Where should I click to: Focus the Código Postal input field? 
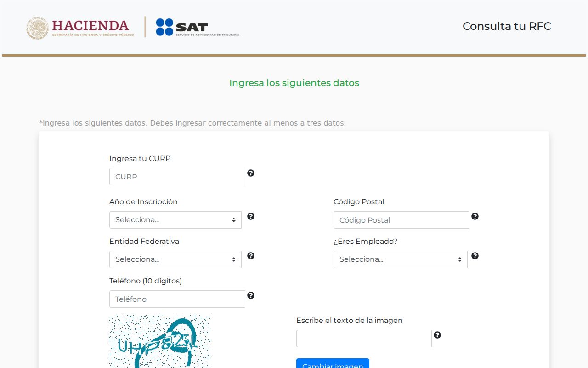click(x=401, y=220)
